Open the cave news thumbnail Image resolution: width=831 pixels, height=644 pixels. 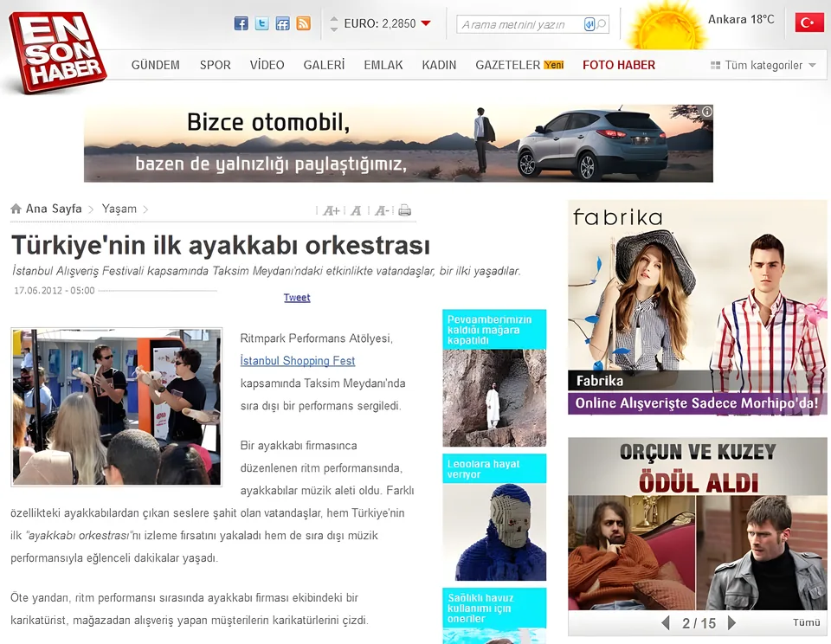[x=494, y=397]
